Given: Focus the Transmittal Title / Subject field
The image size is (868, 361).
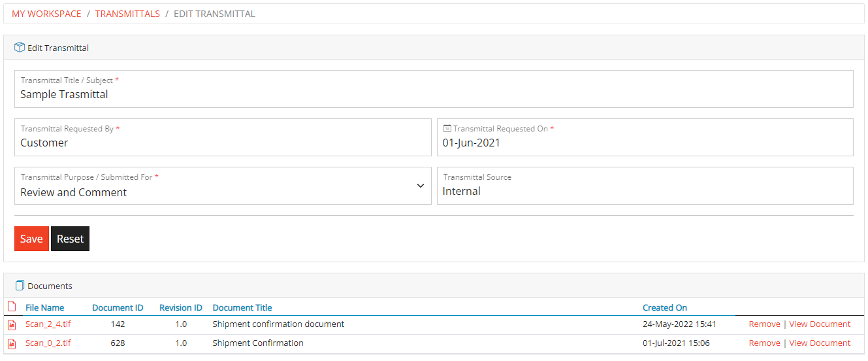Looking at the screenshot, I should pos(434,95).
